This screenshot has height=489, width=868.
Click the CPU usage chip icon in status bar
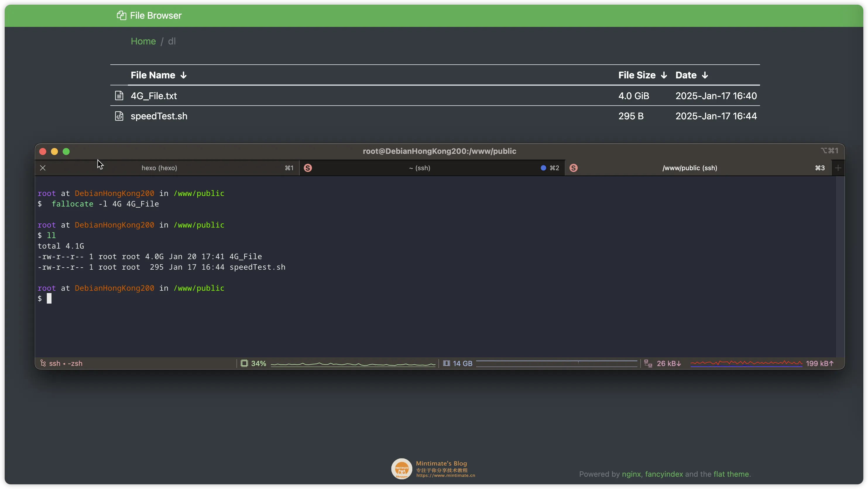244,363
